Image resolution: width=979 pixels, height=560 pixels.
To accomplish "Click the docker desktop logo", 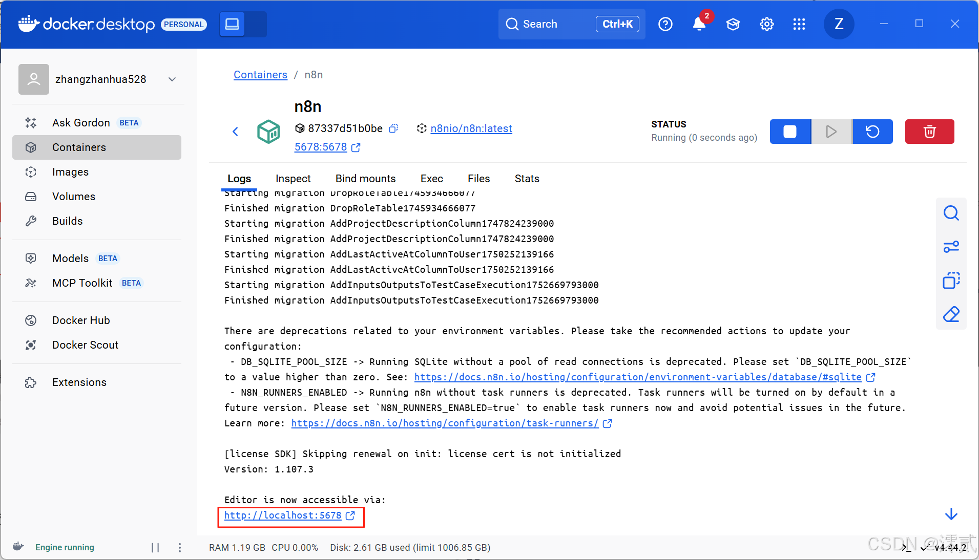I will click(87, 24).
